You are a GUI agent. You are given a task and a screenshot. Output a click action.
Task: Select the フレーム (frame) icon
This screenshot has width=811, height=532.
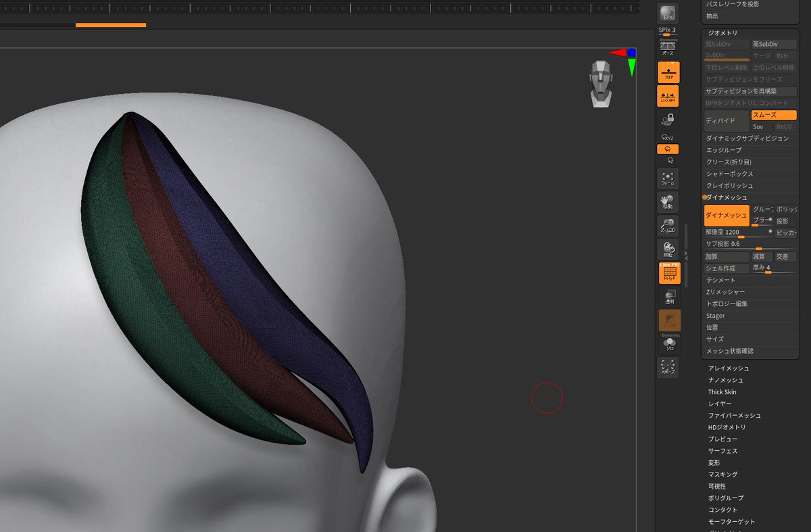[x=667, y=178]
